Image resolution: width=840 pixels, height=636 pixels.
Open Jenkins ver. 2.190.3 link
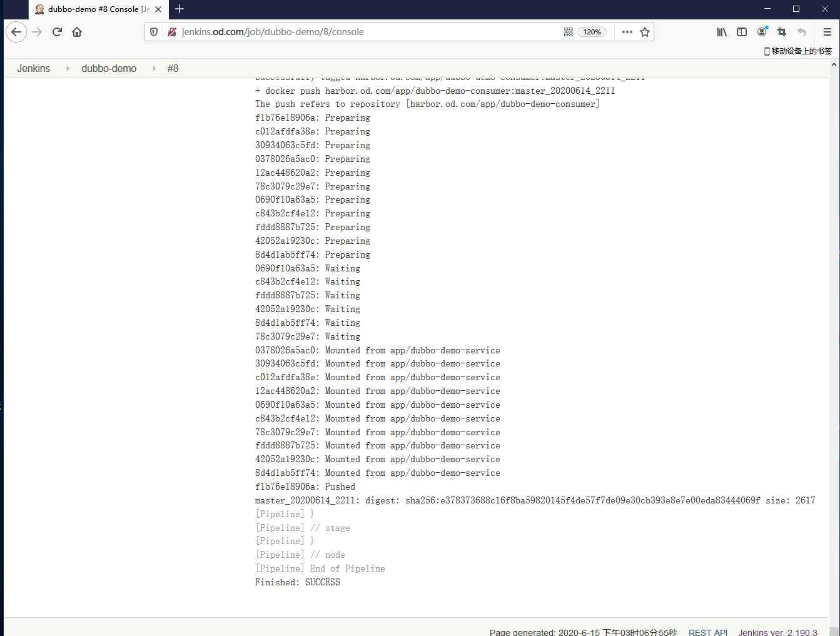pos(778,632)
